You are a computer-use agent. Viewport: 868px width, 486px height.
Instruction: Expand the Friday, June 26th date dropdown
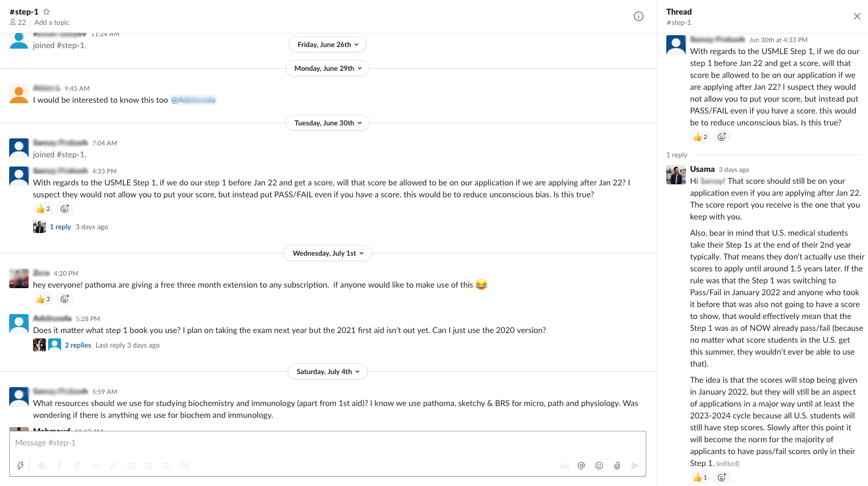pos(328,44)
